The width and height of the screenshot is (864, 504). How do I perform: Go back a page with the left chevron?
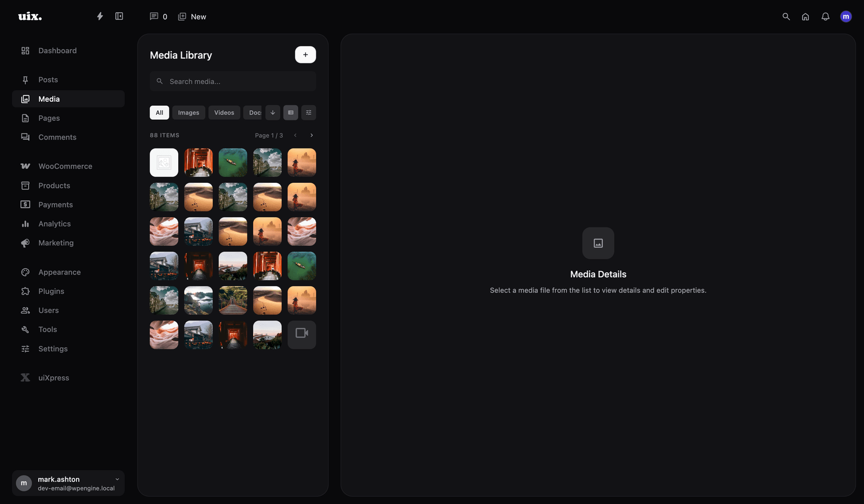295,135
